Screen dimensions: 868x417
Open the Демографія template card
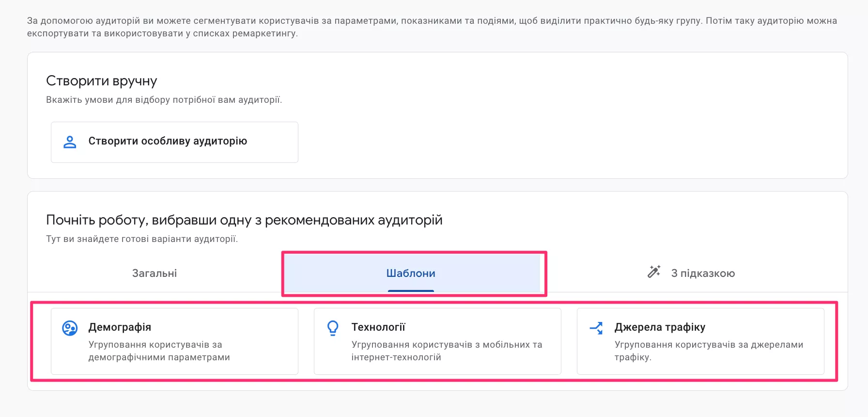point(174,341)
